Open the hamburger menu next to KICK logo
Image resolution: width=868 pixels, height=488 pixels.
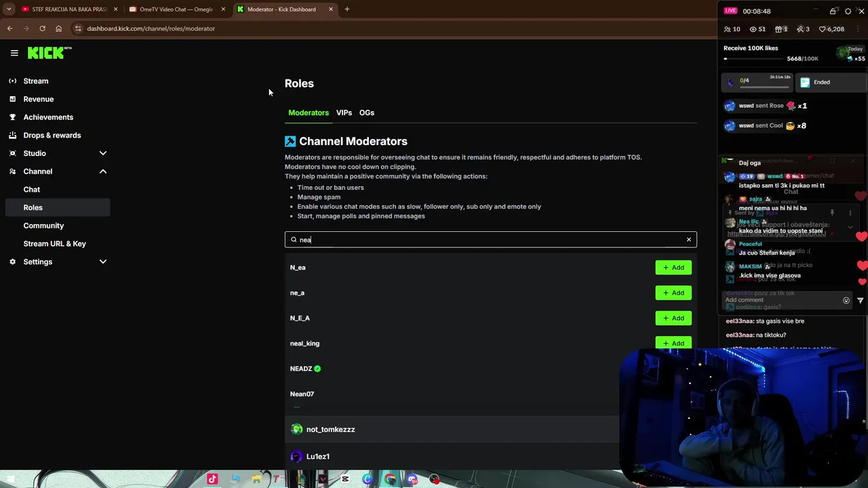click(x=14, y=53)
